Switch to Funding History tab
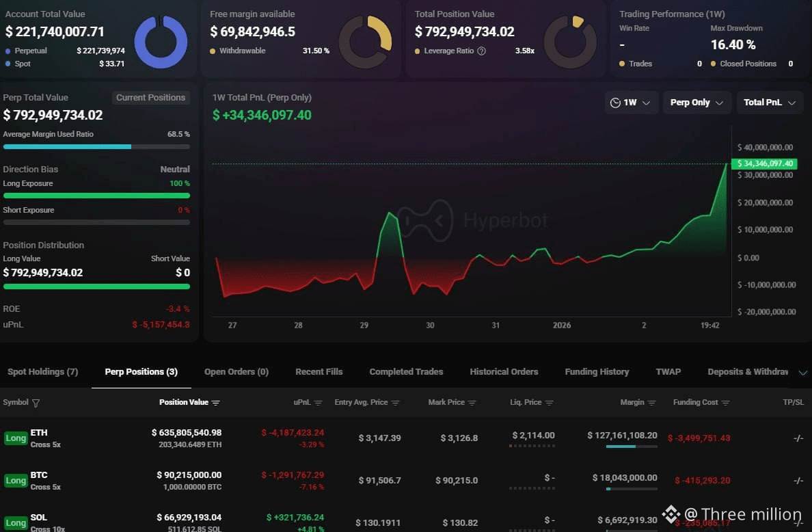The width and height of the screenshot is (812, 532). [x=597, y=372]
